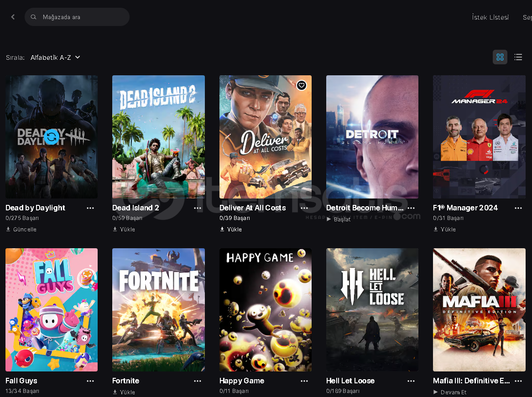
Task: Open more options for Detroit Become Human
Action: (411, 208)
